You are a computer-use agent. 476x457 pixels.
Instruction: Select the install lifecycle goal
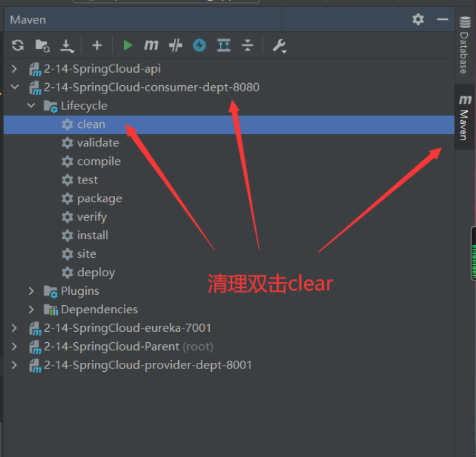coord(229,235)
